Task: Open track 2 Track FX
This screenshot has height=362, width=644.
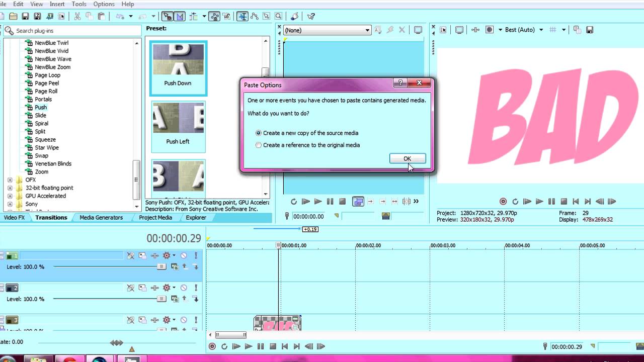Action: [154, 288]
